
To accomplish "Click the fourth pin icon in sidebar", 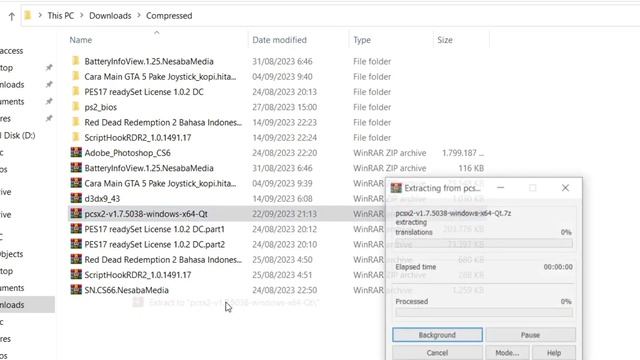I will (x=49, y=118).
